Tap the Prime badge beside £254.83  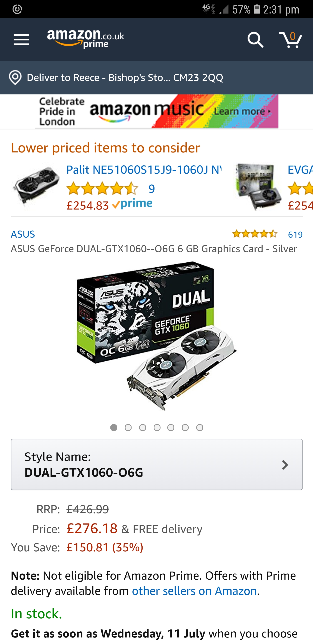coord(132,204)
